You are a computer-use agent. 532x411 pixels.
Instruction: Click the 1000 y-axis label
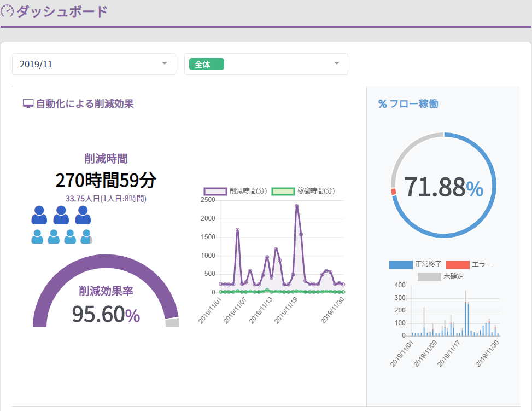coord(208,256)
